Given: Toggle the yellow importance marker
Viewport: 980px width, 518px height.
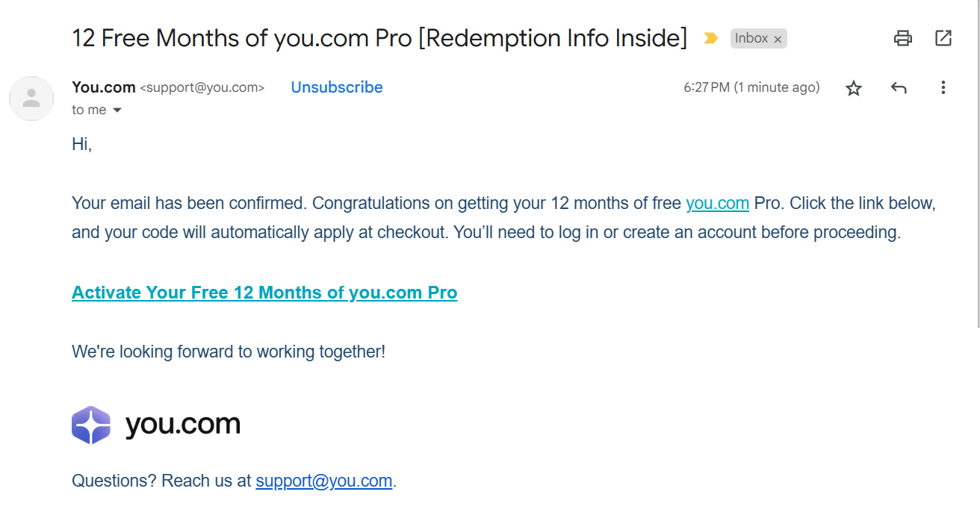Looking at the screenshot, I should (710, 38).
